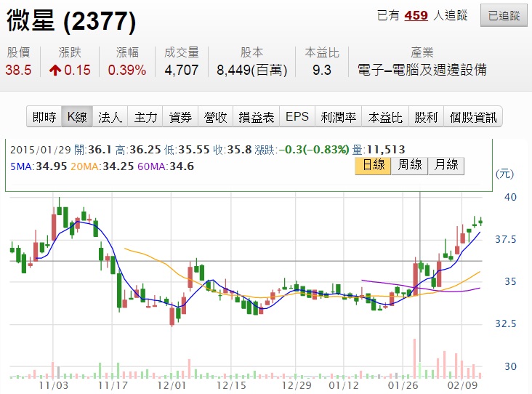Switch chart to 周線 weekly
The width and height of the screenshot is (532, 394).
[x=409, y=166]
